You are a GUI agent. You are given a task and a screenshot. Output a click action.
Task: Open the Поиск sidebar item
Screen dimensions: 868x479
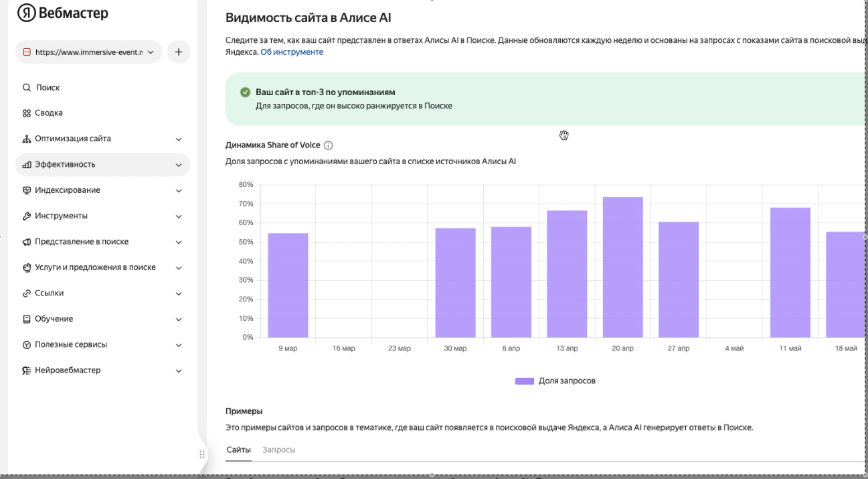coord(102,88)
